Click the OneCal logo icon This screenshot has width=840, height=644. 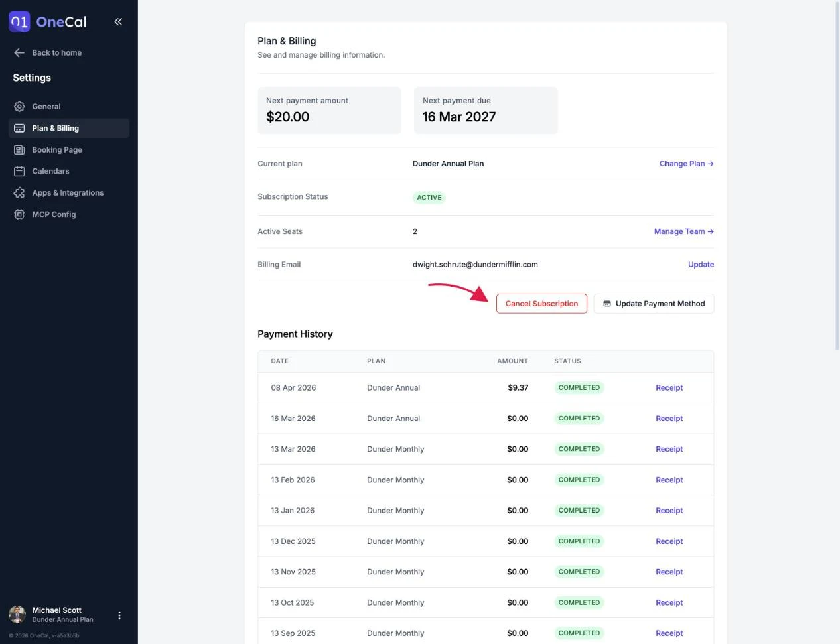(x=19, y=21)
